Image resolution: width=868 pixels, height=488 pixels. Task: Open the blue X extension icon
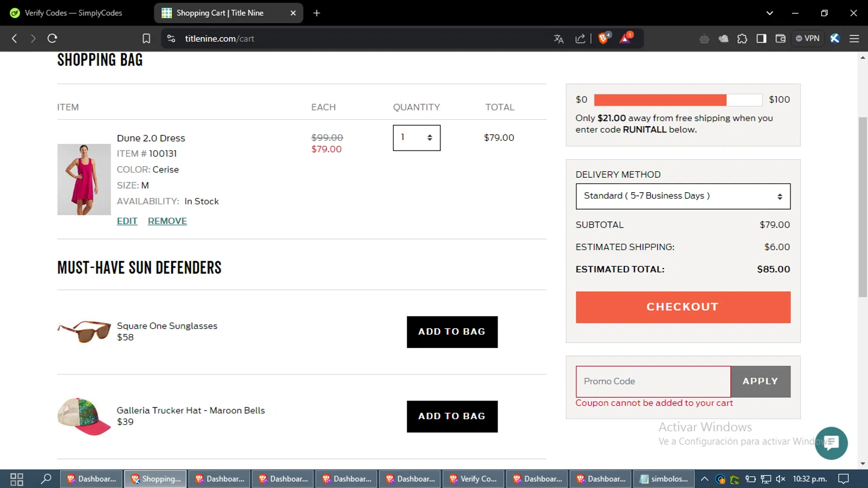(x=834, y=38)
